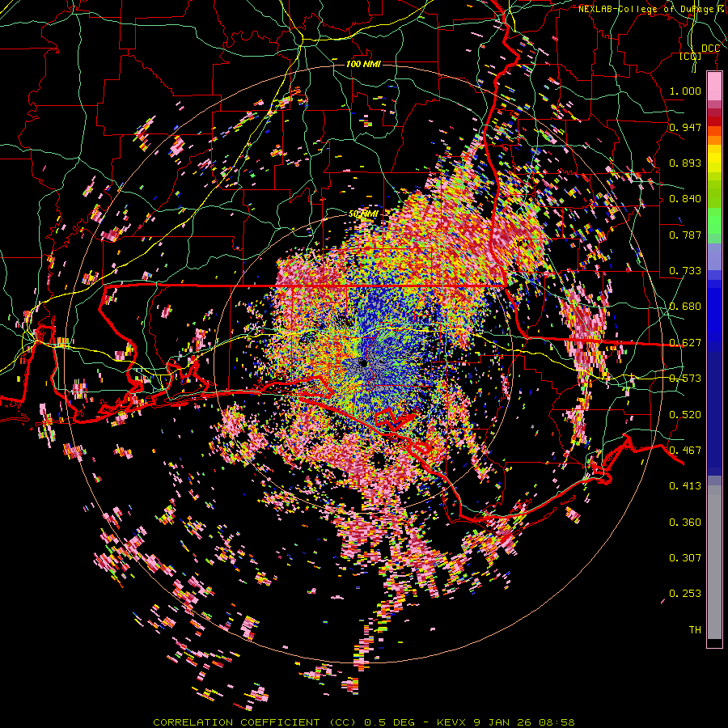728x728 pixels.
Task: Select the 0.627 legend value
Action: pyautogui.click(x=685, y=342)
